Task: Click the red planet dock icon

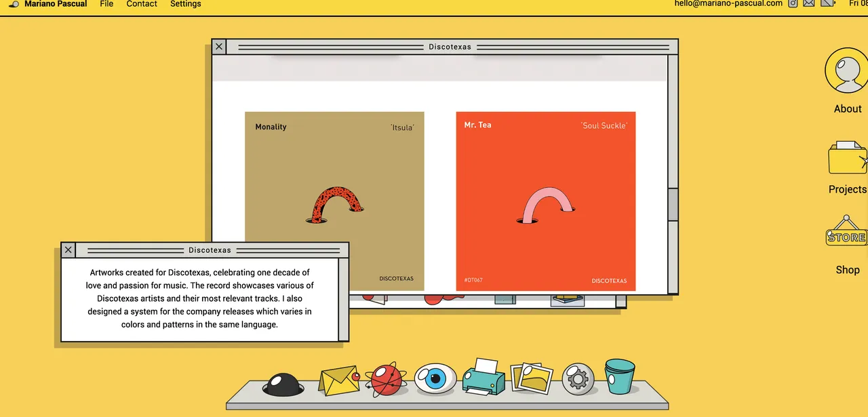Action: click(x=386, y=380)
